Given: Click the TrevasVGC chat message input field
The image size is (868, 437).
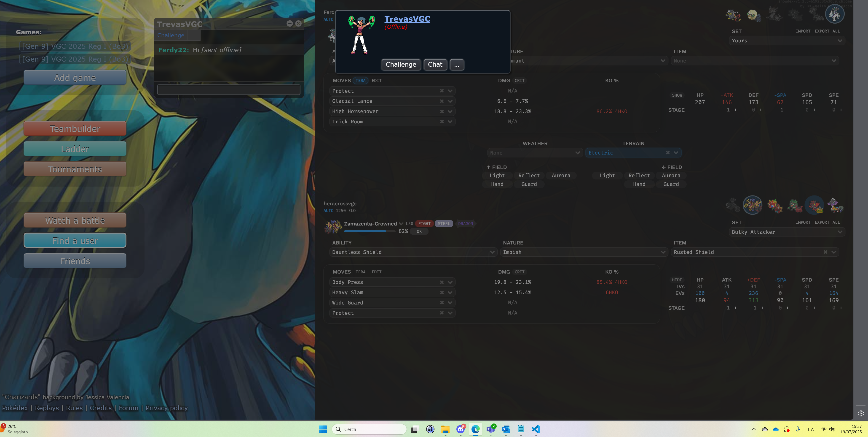Looking at the screenshot, I should [228, 90].
